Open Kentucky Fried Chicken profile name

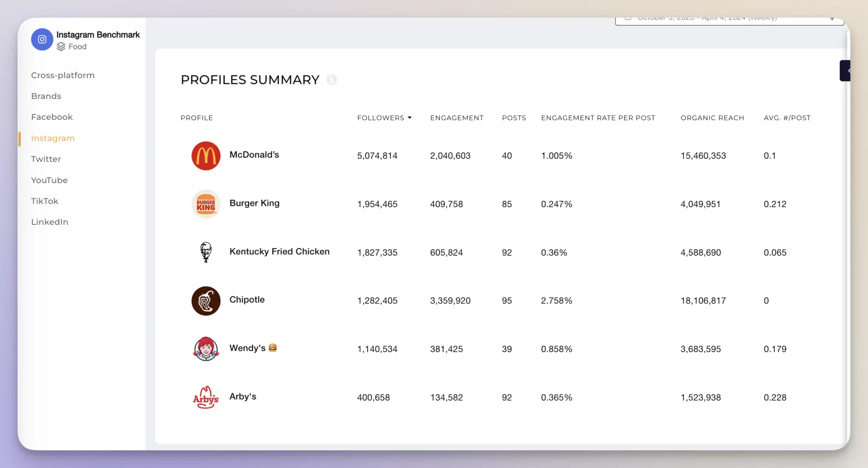point(279,251)
